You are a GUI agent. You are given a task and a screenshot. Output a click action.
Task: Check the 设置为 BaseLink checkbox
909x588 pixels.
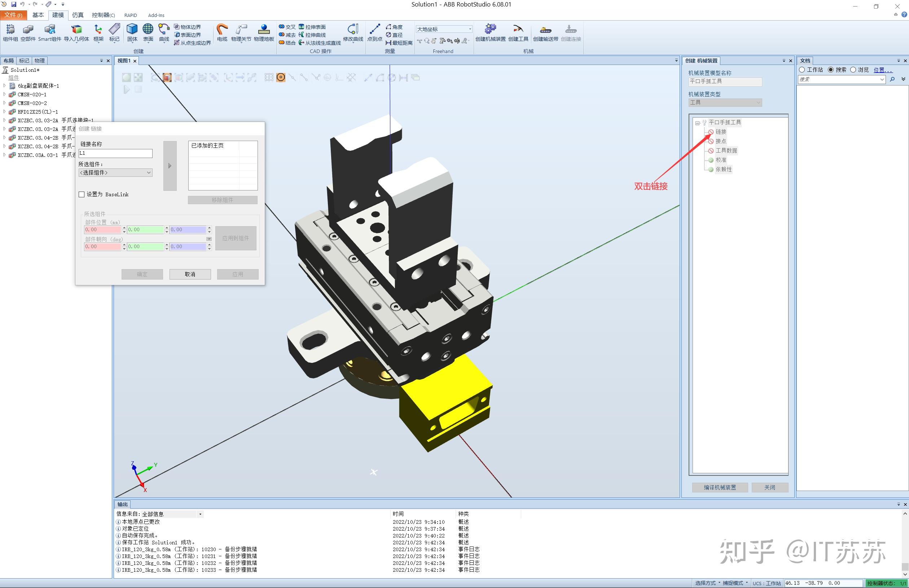pos(81,194)
